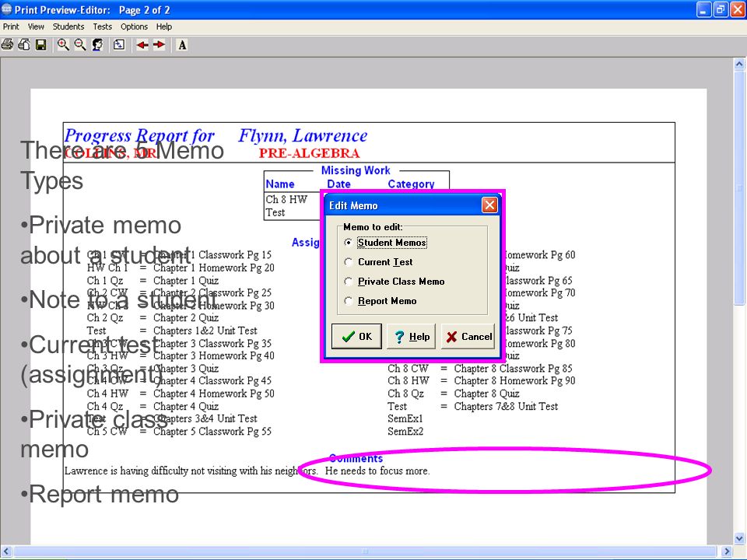Click the zoom in magnifier
Screen dimensions: 747x560
pos(63,45)
